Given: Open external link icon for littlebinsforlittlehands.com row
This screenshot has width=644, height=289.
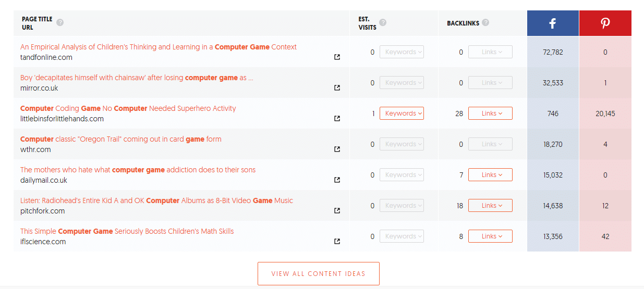Looking at the screenshot, I should [337, 119].
